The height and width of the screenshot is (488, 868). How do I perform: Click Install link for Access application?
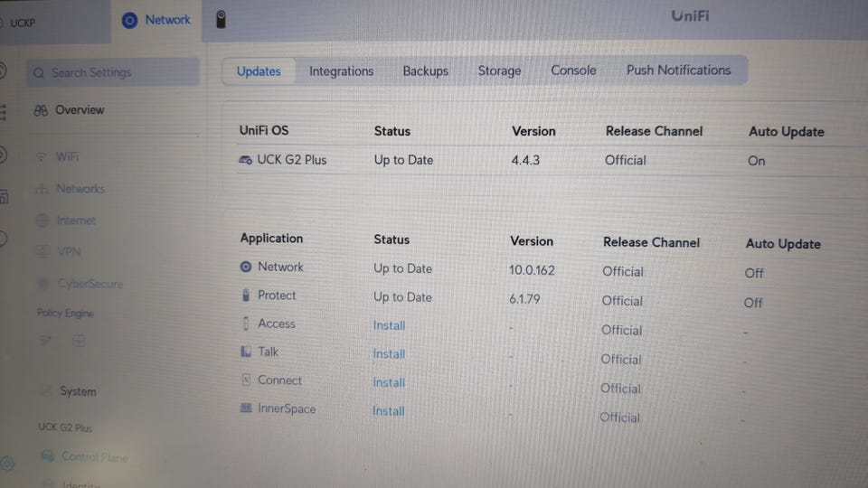coord(389,325)
